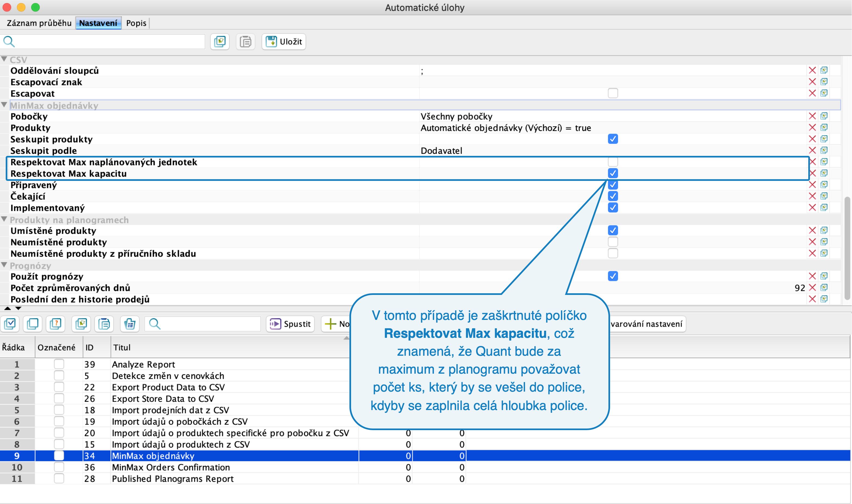Image resolution: width=852 pixels, height=504 pixels.
Task: Reset the Produkty setting with red X
Action: pos(812,127)
